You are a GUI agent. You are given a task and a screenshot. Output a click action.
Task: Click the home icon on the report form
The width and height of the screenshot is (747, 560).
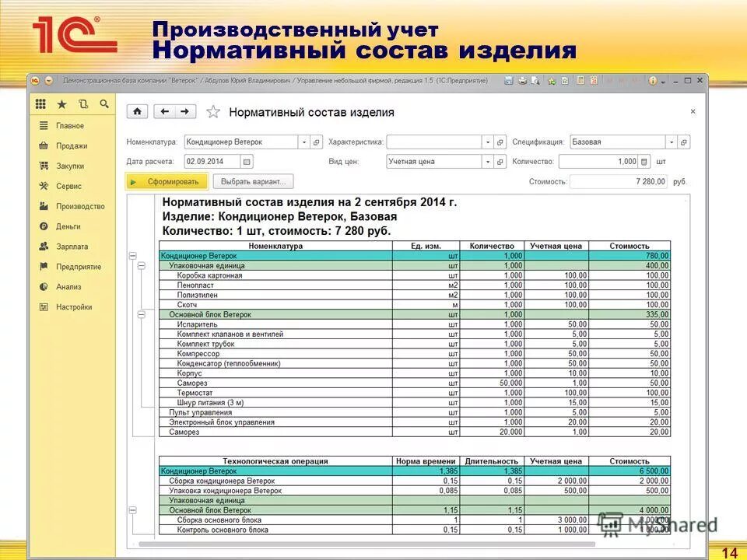pyautogui.click(x=139, y=111)
